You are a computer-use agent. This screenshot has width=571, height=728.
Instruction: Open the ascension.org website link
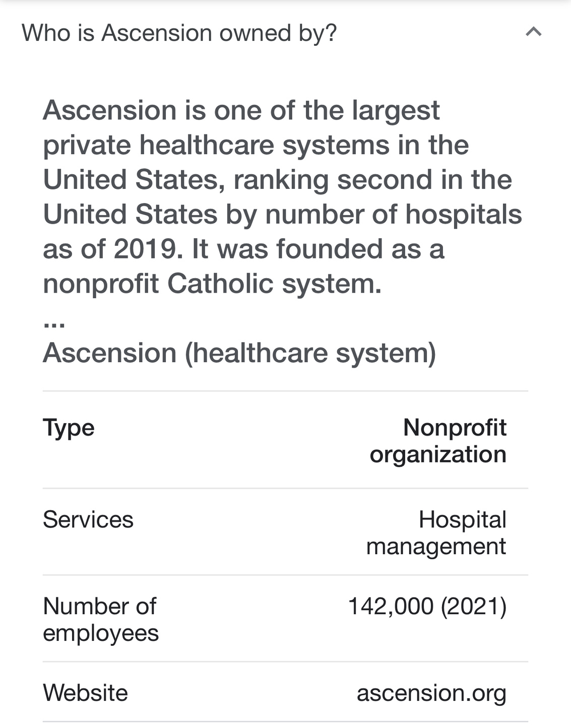431,693
